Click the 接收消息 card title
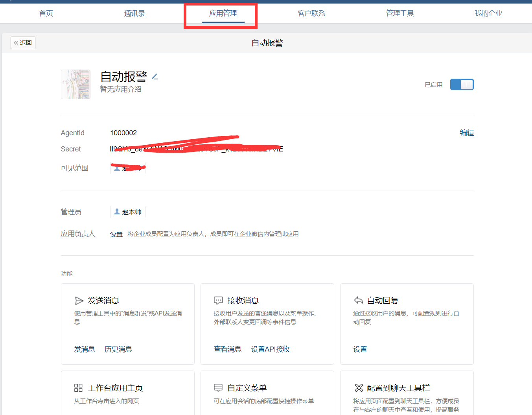The image size is (532, 415). pos(243,301)
